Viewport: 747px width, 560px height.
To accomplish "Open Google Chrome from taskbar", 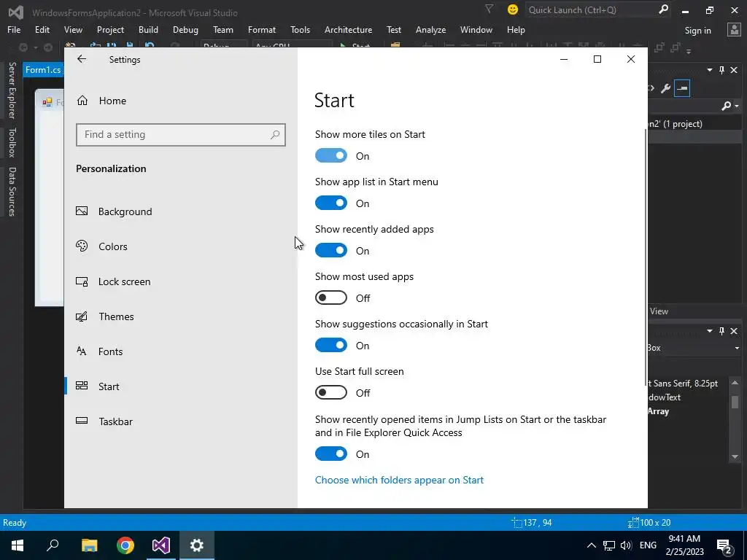I will [x=125, y=545].
